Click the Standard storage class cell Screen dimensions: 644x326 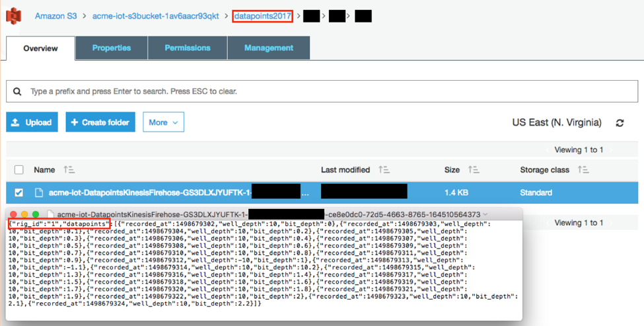pyautogui.click(x=536, y=192)
